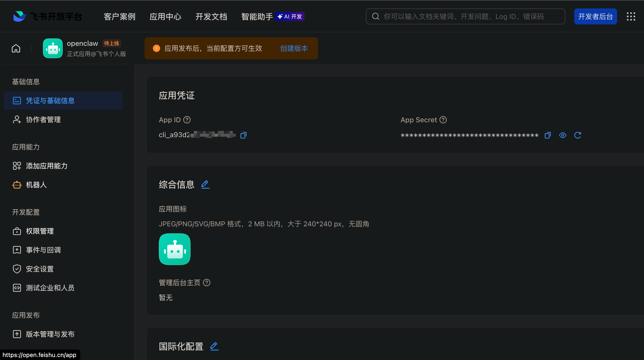Focus the documentation search input field
This screenshot has width=644, height=360.
pos(465,16)
